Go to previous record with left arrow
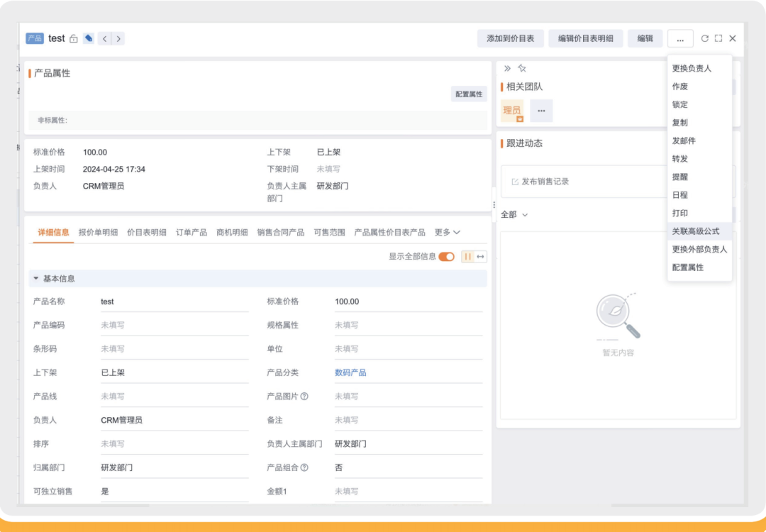766x532 pixels. tap(104, 38)
